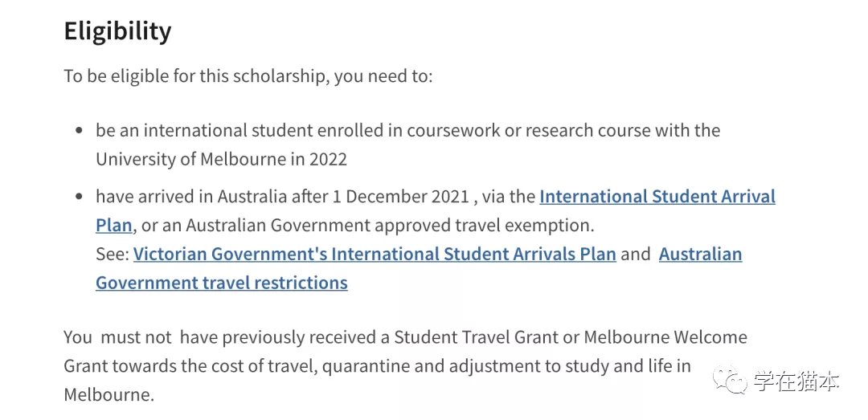Click the 学在猫本 watermark text
Image resolution: width=868 pixels, height=420 pixels.
(x=796, y=381)
